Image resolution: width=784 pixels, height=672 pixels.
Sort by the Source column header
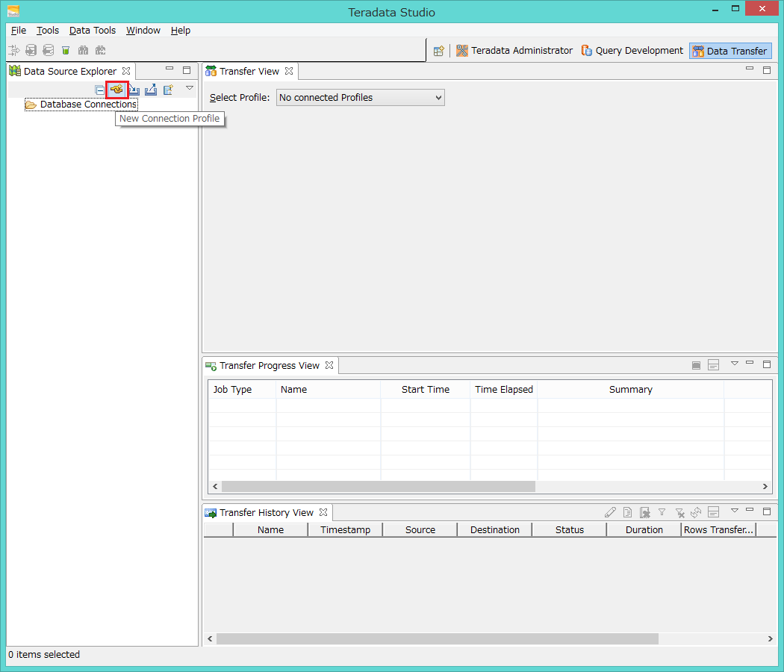pos(420,530)
